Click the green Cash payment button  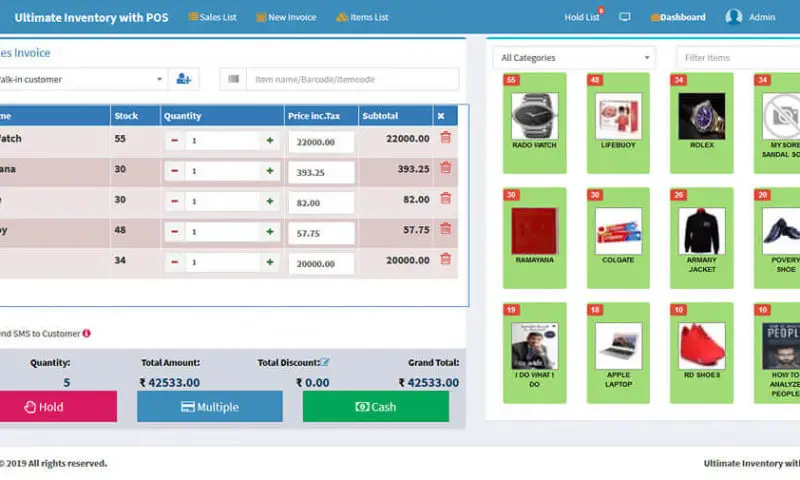pyautogui.click(x=375, y=407)
